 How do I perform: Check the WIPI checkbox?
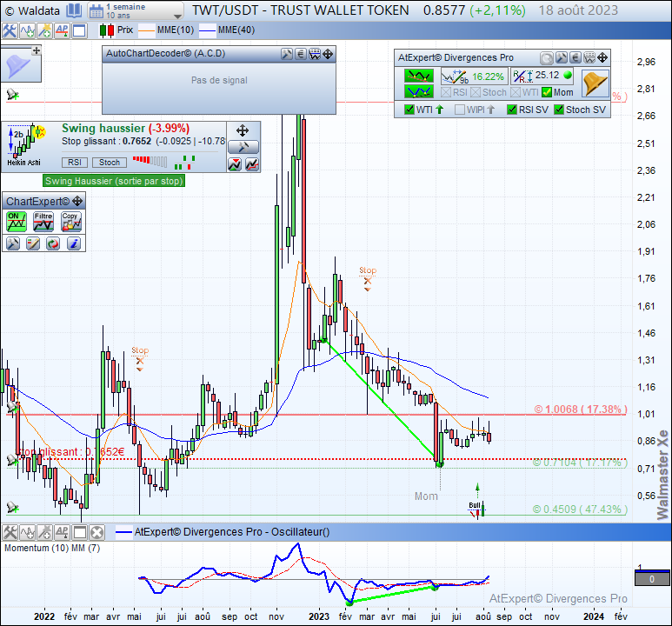[459, 110]
